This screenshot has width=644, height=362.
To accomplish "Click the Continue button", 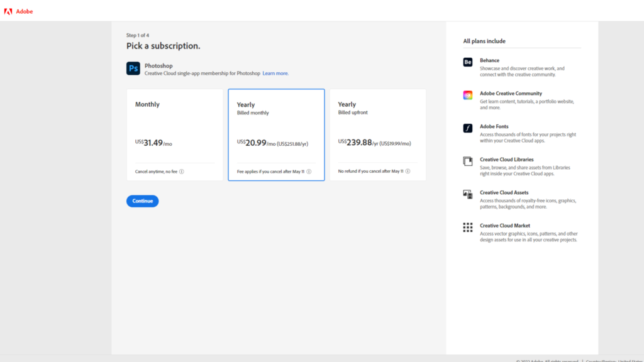I will tap(143, 201).
